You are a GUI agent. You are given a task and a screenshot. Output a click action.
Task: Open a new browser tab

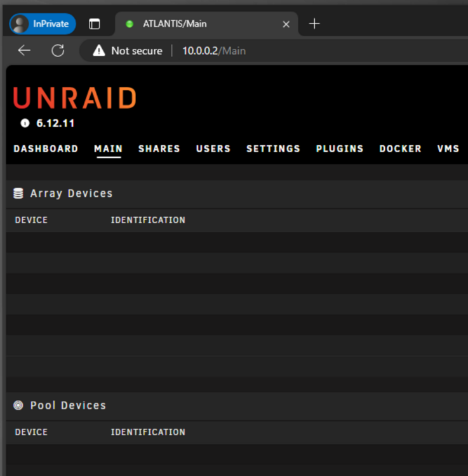[314, 23]
